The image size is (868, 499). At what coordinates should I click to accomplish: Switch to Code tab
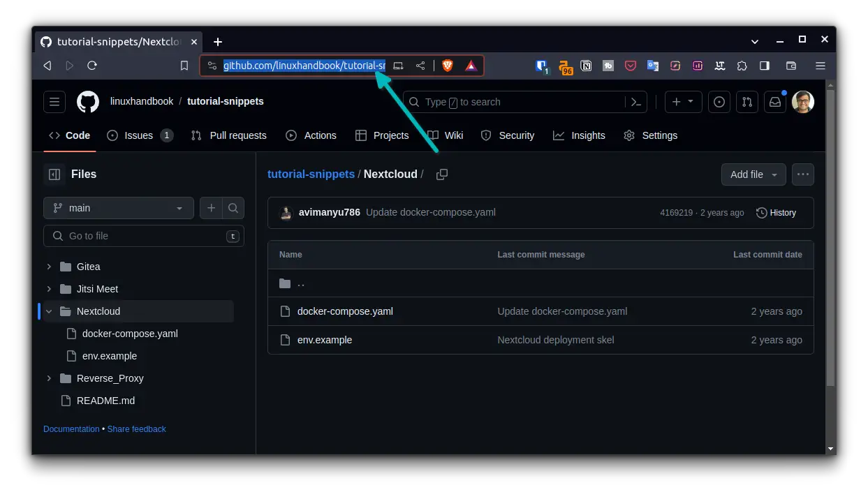click(x=70, y=135)
